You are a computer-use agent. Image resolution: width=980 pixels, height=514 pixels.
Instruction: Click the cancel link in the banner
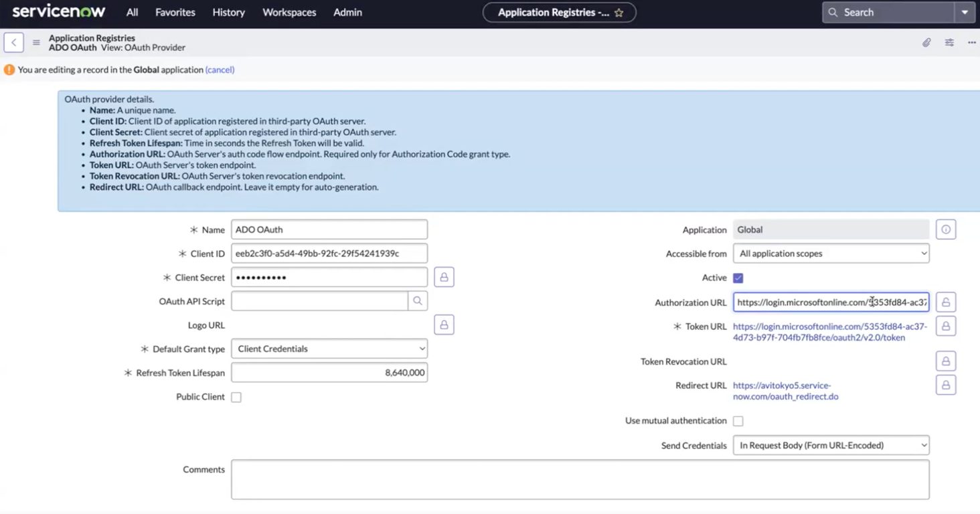(x=220, y=70)
